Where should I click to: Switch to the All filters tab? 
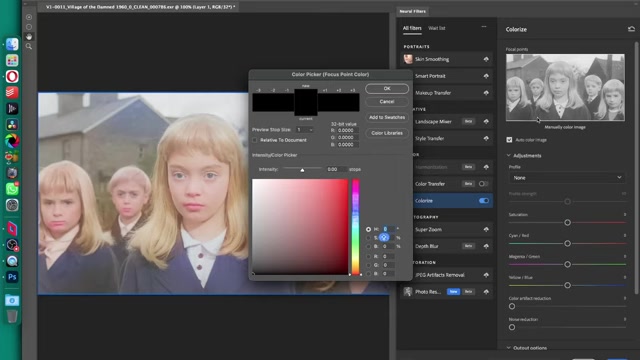[412, 28]
